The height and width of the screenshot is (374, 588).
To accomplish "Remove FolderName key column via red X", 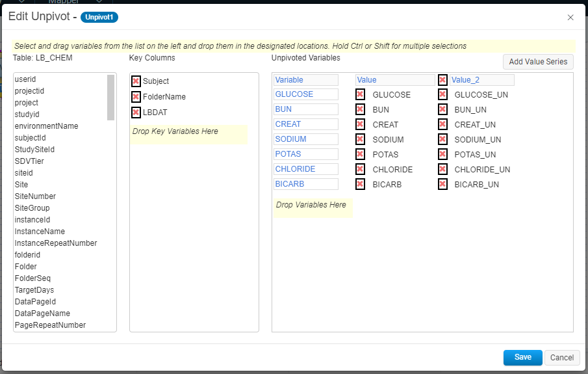I will (x=136, y=97).
